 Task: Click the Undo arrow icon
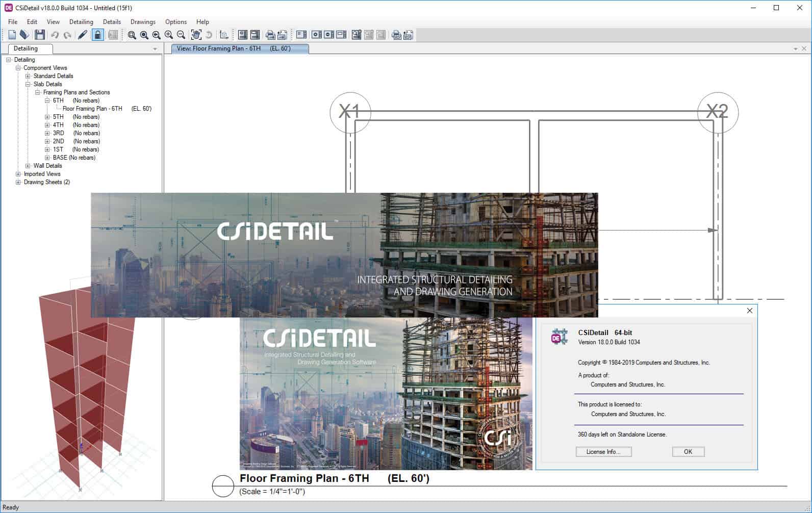(x=55, y=35)
